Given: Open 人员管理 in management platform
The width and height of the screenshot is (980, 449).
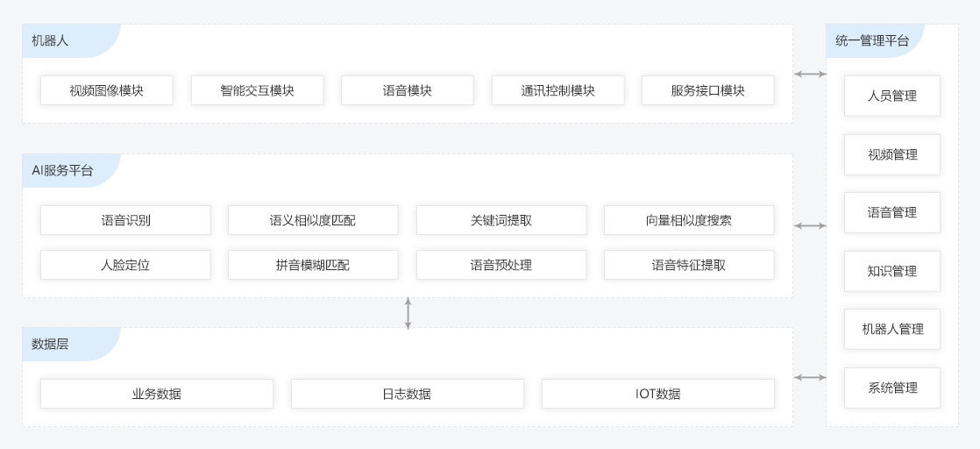Looking at the screenshot, I should pyautogui.click(x=891, y=96).
